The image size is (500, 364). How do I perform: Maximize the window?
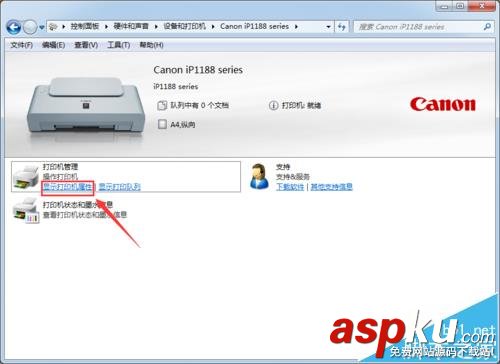tap(460, 6)
